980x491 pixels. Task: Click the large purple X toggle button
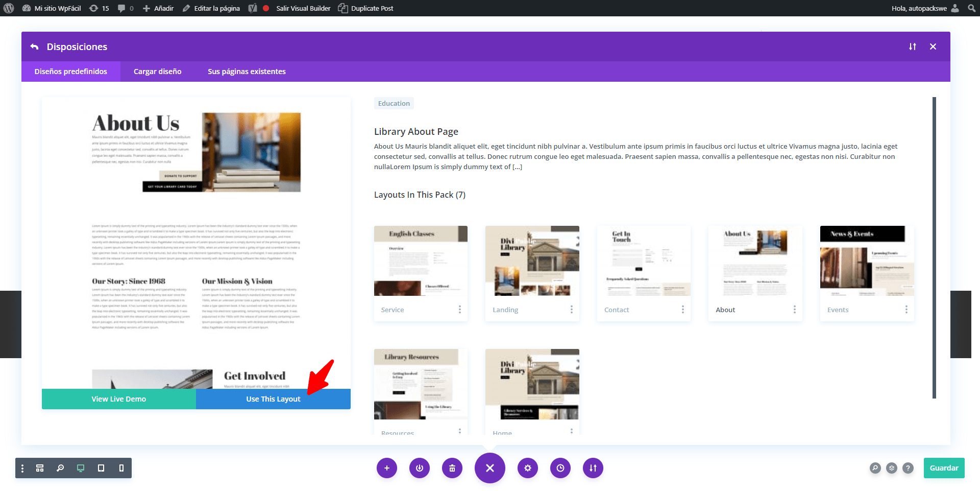click(490, 468)
